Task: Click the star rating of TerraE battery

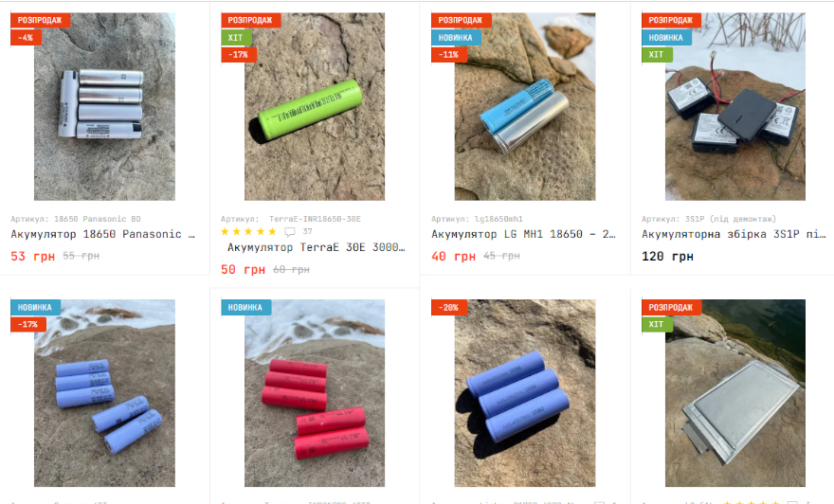Action: tap(249, 231)
